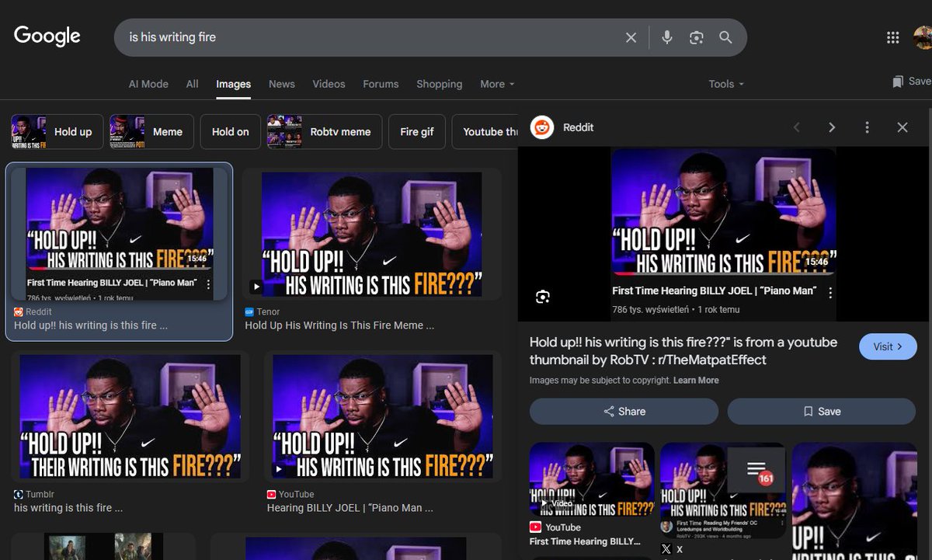This screenshot has width=932, height=560.
Task: Open the Tenor result thumbnail
Action: [x=371, y=235]
